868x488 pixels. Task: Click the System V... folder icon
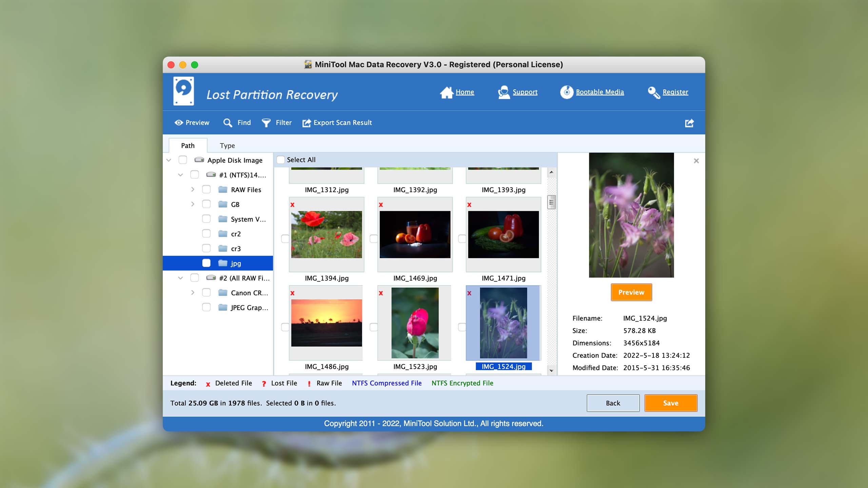tap(223, 219)
